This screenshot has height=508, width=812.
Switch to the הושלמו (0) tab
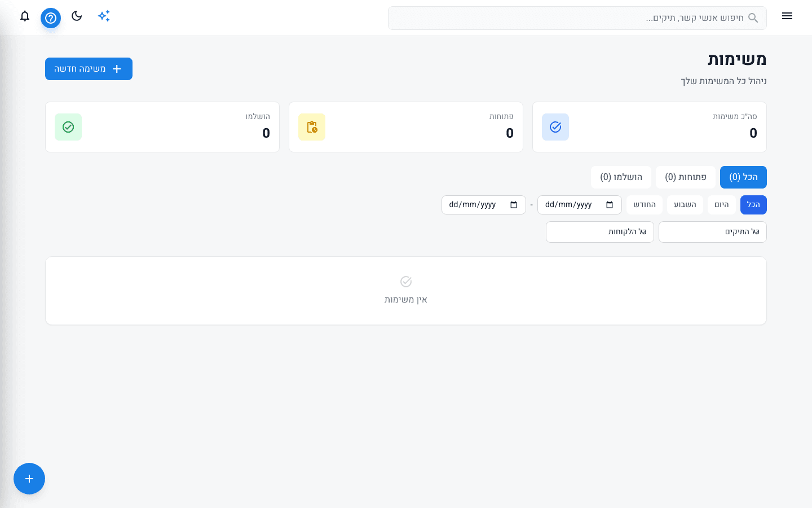(x=621, y=177)
